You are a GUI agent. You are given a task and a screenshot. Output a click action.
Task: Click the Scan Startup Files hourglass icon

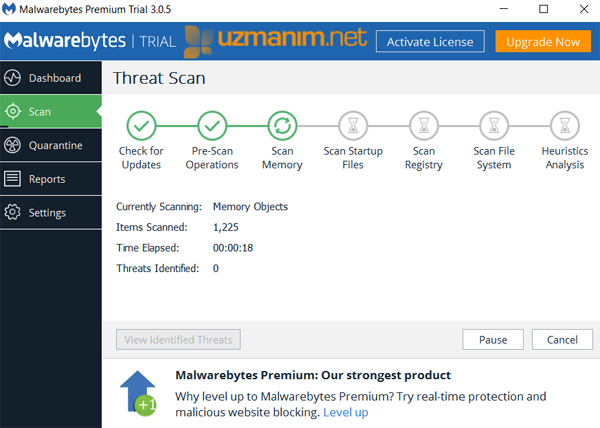click(x=353, y=125)
